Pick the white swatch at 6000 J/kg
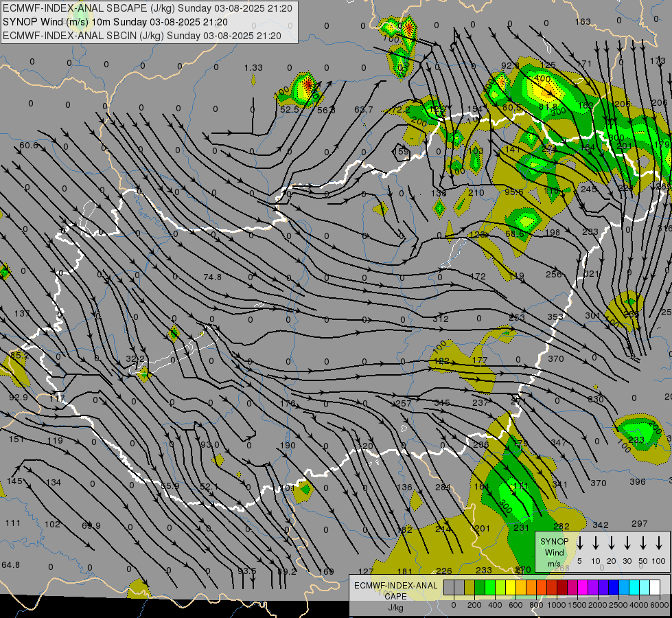This screenshot has width=672, height=618. click(655, 588)
